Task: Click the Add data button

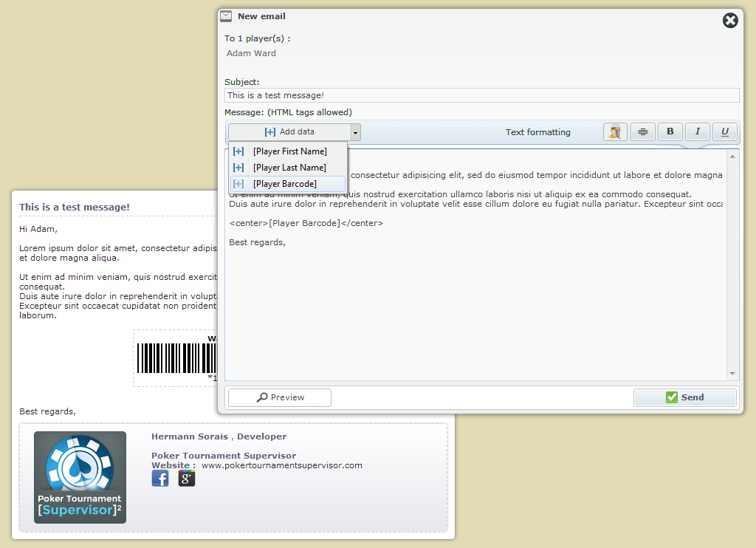Action: click(289, 132)
